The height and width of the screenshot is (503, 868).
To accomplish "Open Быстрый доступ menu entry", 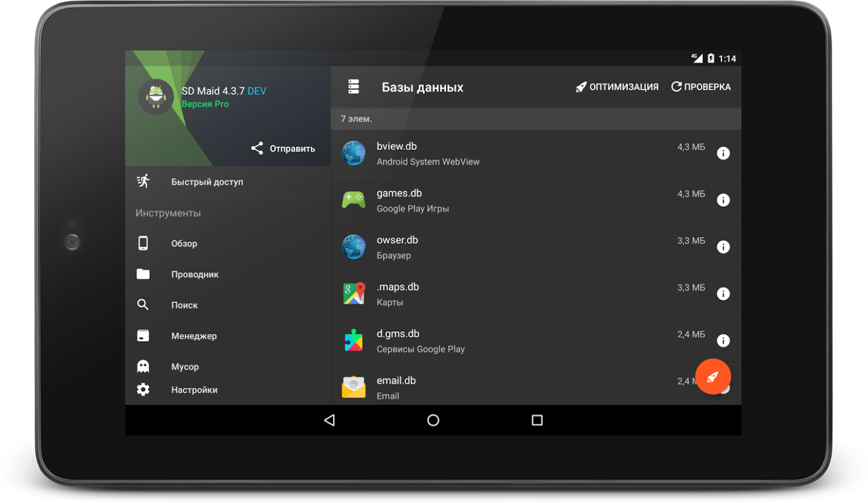I will (x=228, y=182).
